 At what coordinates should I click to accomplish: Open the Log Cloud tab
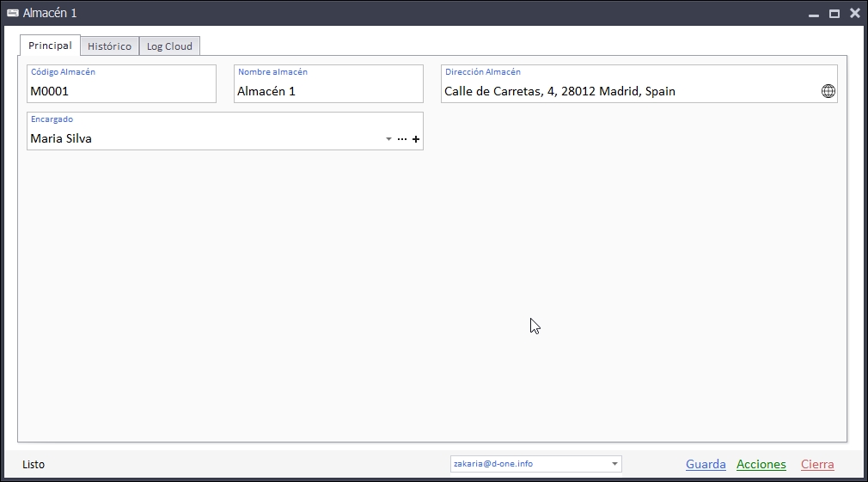pyautogui.click(x=169, y=46)
